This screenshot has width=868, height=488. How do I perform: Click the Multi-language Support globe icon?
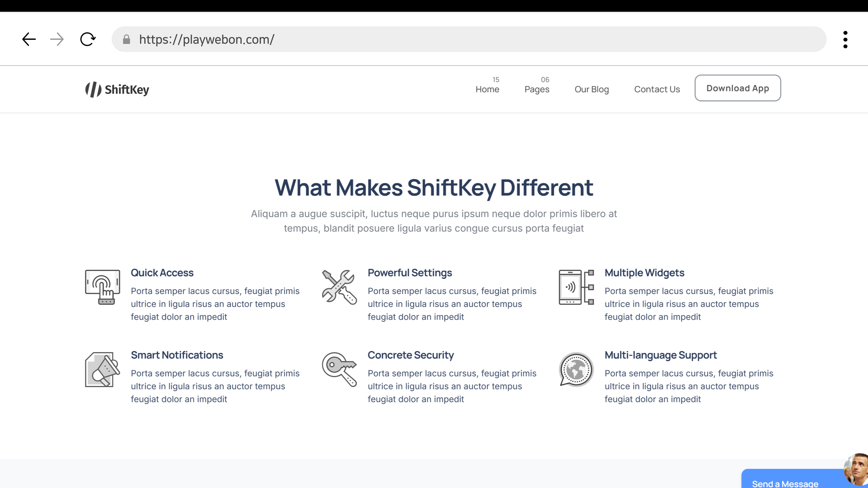tap(576, 369)
